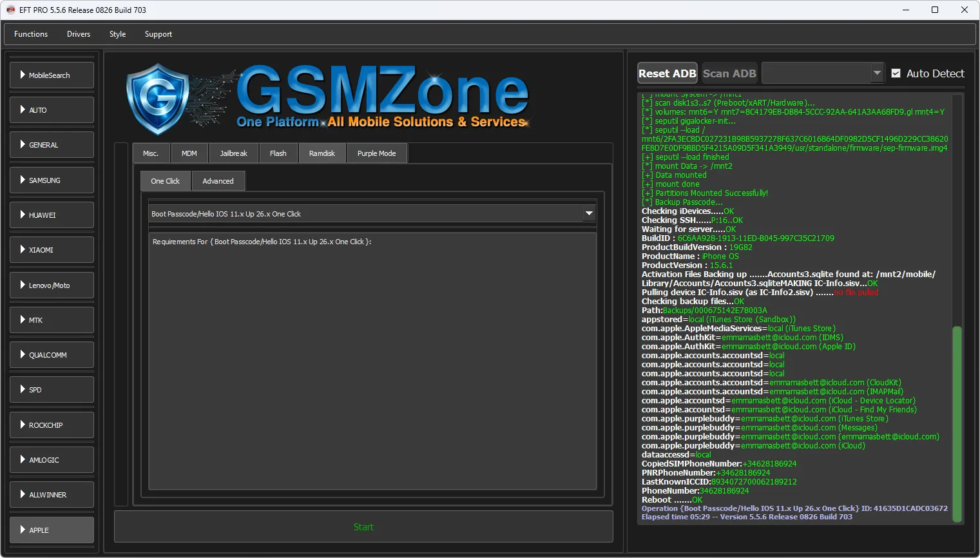The image size is (980, 558).
Task: Click the red 'no file pulled' log text
Action: click(x=856, y=293)
